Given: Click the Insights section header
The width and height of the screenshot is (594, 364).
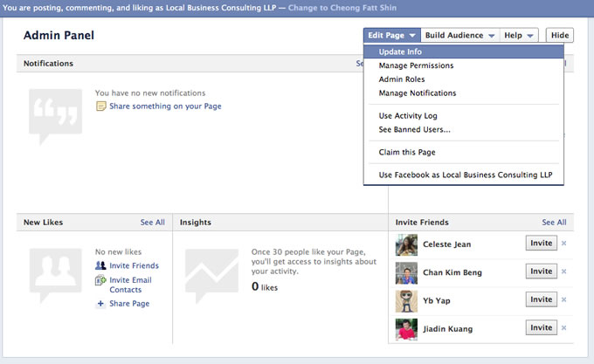Looking at the screenshot, I should pos(196,223).
